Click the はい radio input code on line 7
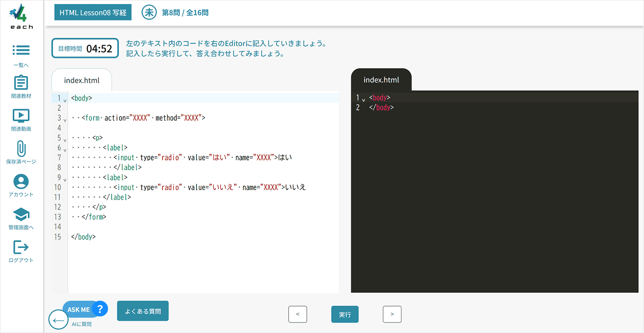Image resolution: width=644 pixels, height=333 pixels. tap(203, 158)
